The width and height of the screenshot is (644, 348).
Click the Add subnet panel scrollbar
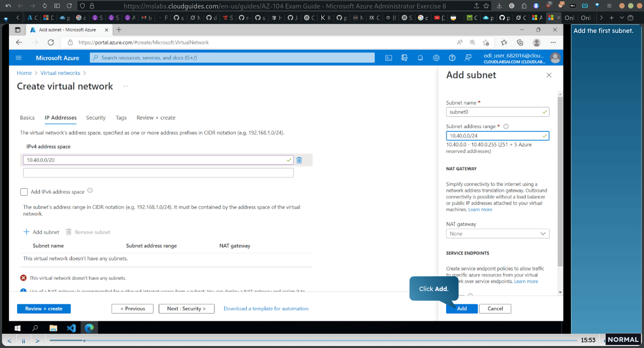(560, 181)
